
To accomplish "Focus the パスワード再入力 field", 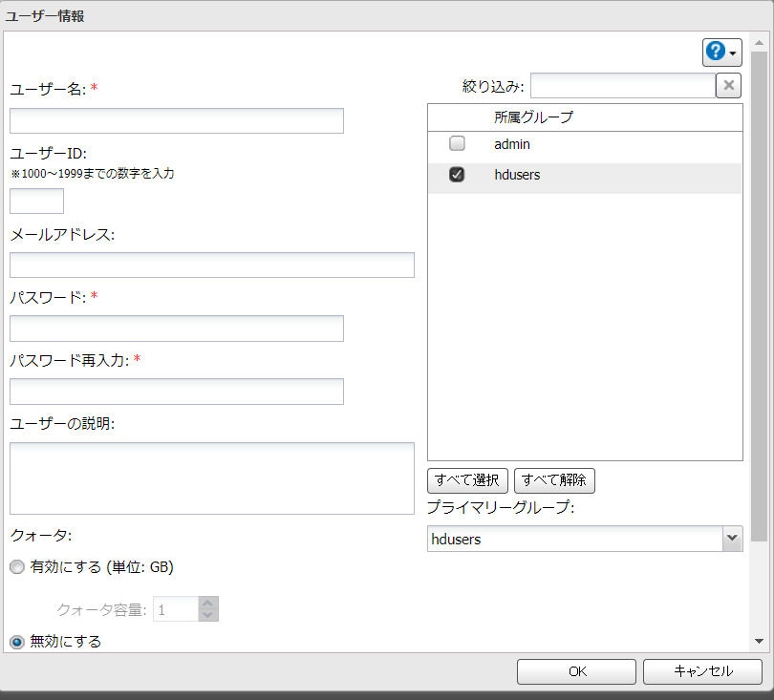I will 176,392.
